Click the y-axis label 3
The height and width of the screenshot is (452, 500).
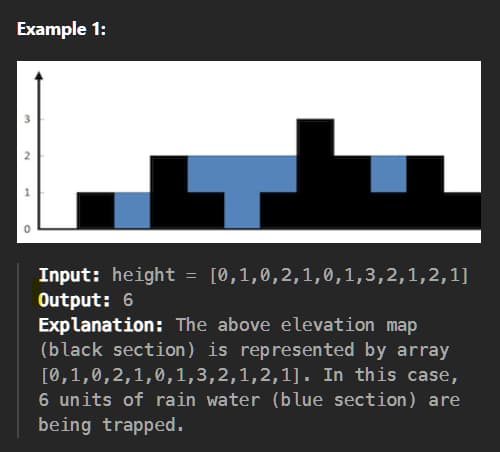pos(27,119)
